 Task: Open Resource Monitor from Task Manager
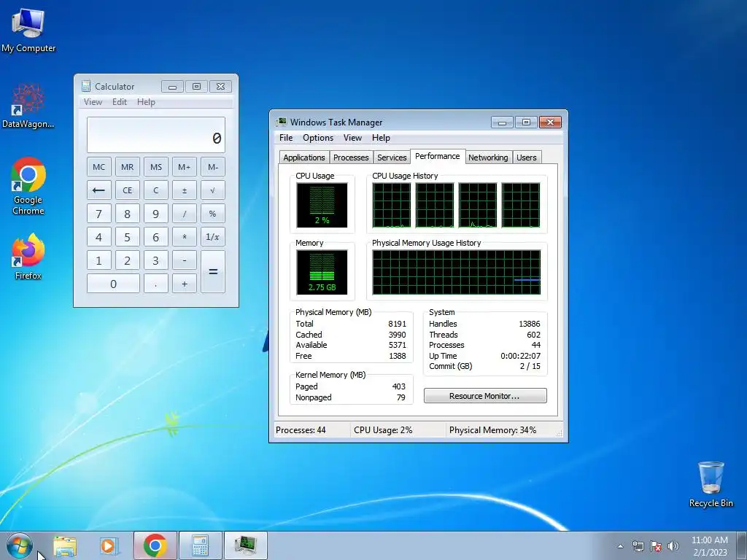pos(485,396)
